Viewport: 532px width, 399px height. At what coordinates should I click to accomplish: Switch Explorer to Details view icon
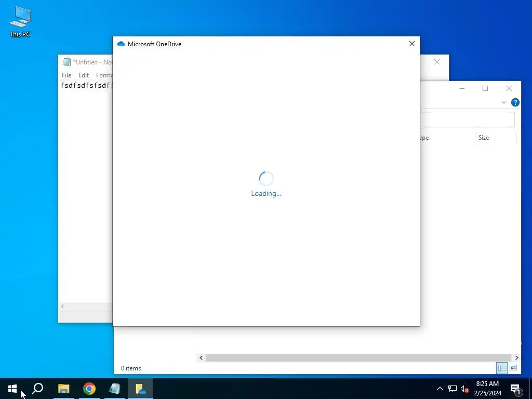tap(502, 368)
